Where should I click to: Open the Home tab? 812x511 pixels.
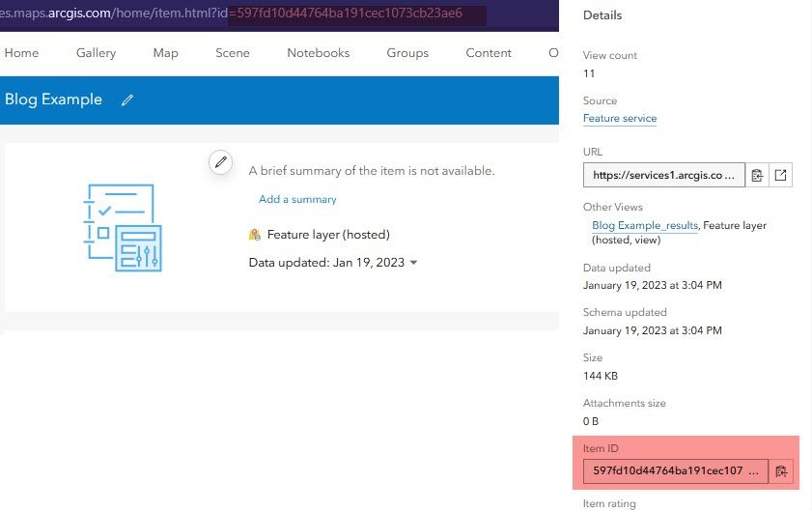tap(21, 53)
